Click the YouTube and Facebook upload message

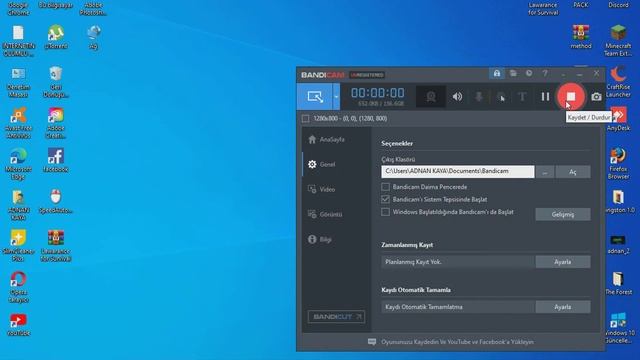pos(457,342)
